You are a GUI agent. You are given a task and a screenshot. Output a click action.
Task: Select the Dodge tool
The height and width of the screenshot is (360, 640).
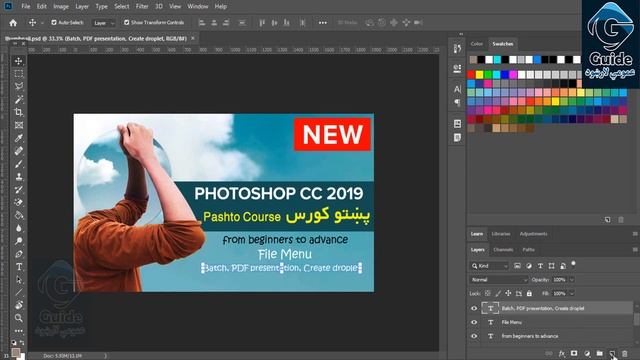tap(18, 241)
